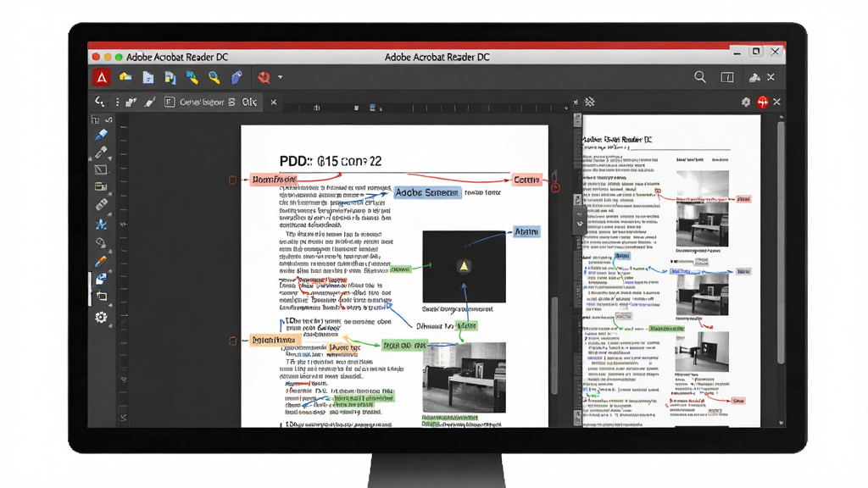Screen dimensions: 868x488
Task: Select the purple sign pen icon
Action: tap(236, 77)
